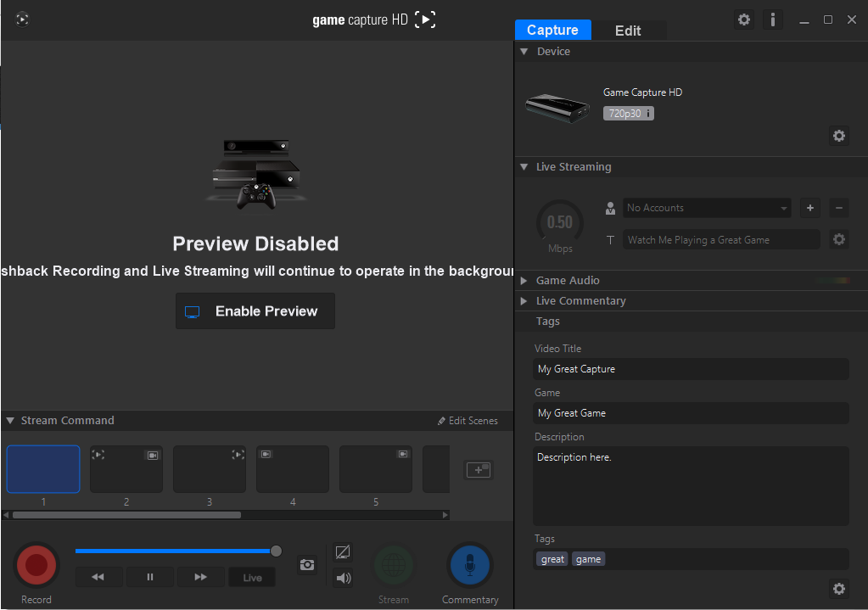
Task: Expand the Live Commentary section
Action: [524, 301]
